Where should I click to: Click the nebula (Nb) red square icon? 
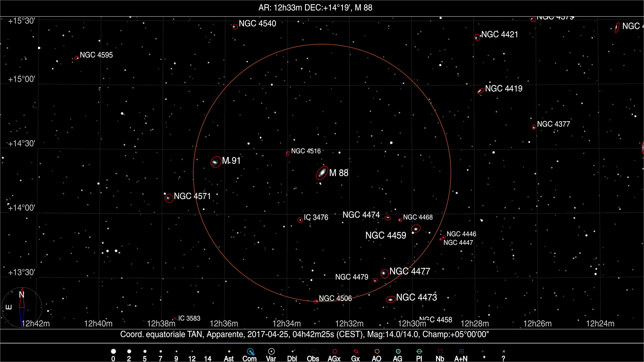pyautogui.click(x=440, y=351)
